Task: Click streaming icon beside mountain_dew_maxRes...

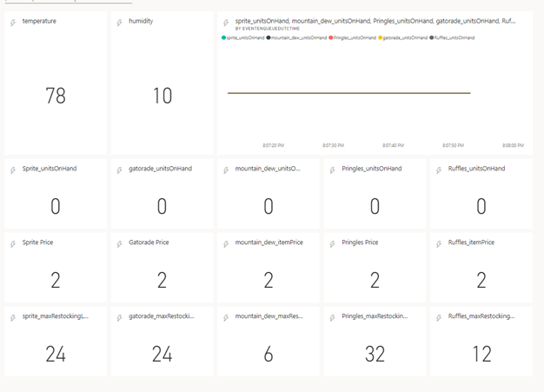Action: click(226, 318)
